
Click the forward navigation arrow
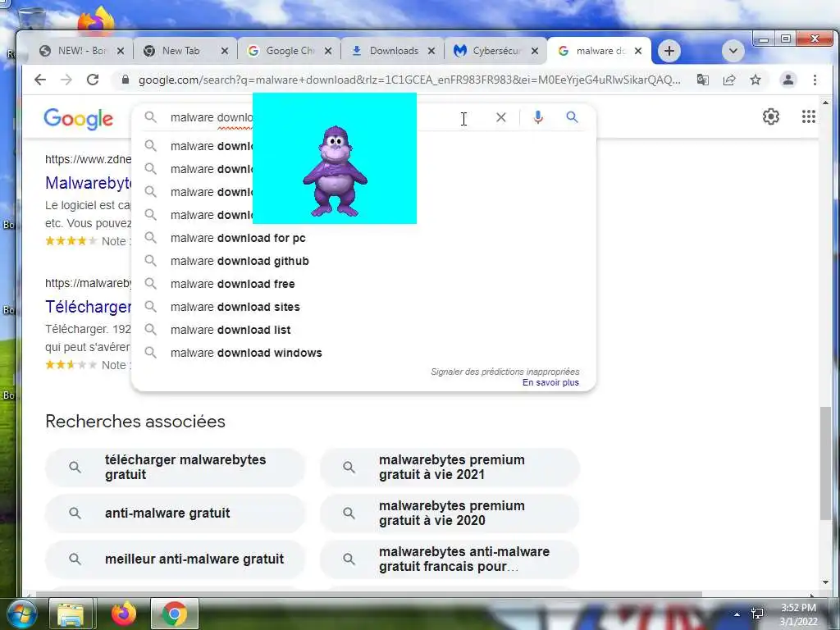click(66, 80)
